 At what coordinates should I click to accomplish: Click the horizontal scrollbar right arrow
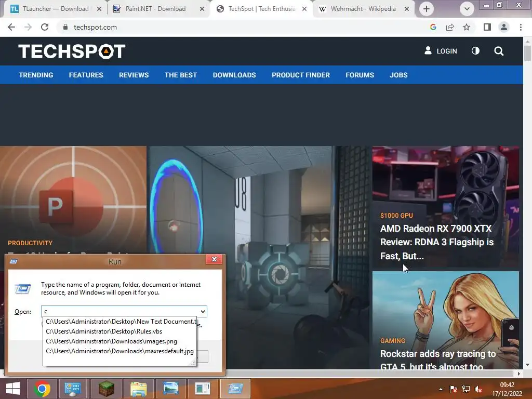pyautogui.click(x=519, y=374)
